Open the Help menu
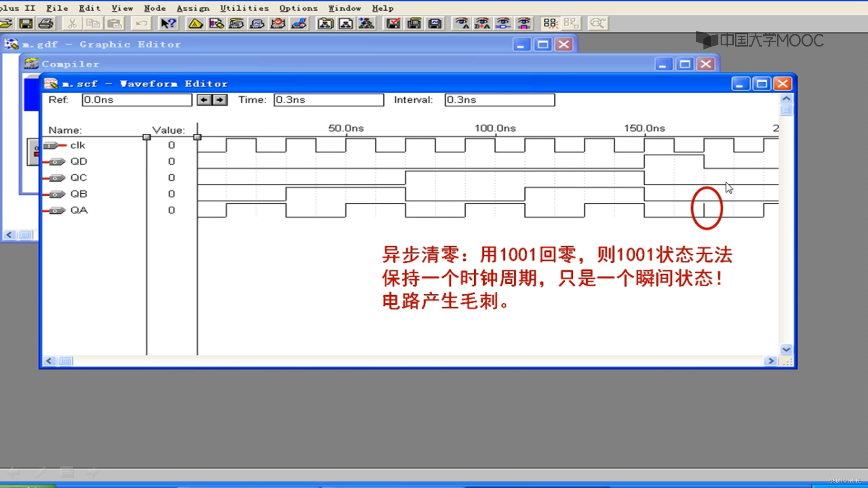868x488 pixels. click(x=383, y=8)
